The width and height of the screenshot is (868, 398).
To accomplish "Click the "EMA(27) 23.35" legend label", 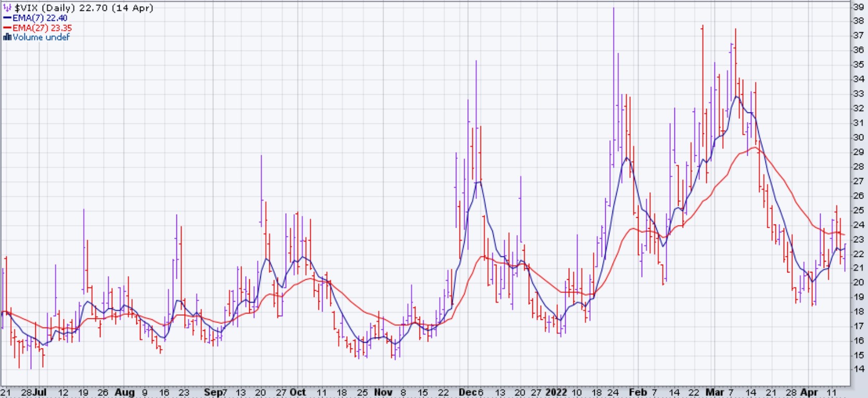I will pos(42,28).
